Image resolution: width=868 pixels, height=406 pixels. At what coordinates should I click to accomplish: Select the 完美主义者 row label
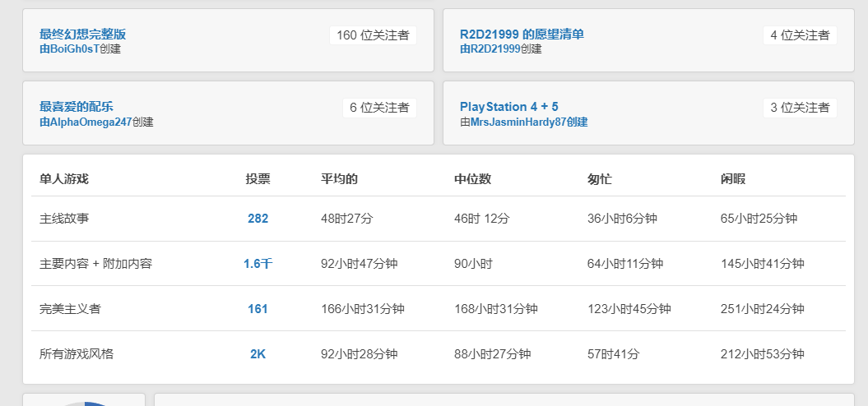(x=70, y=309)
